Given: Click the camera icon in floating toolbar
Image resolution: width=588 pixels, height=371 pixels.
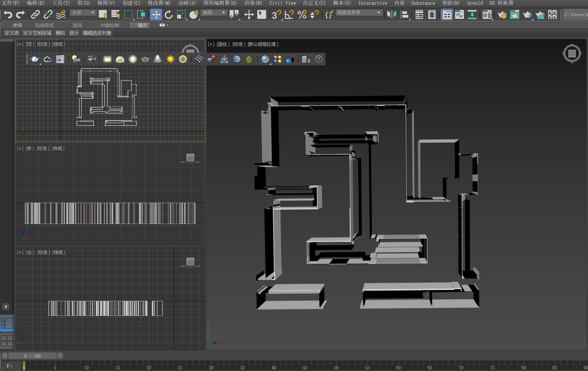Looking at the screenshot, I should (x=91, y=59).
